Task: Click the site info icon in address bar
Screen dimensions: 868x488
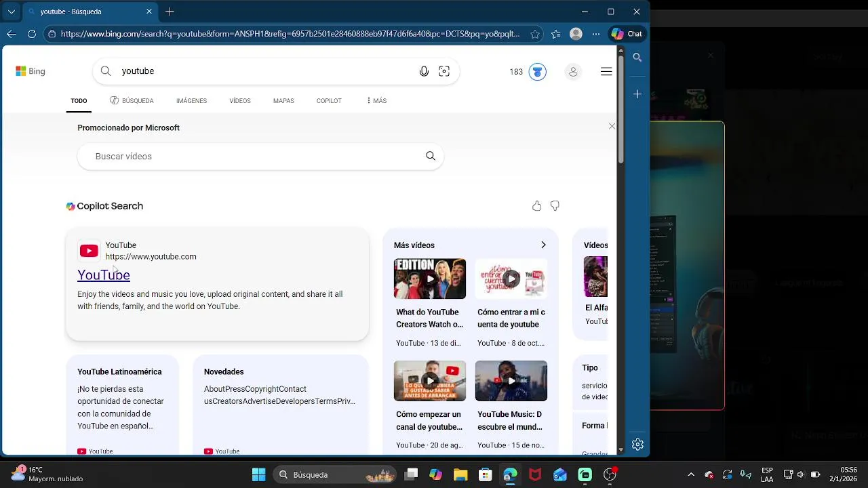Action: point(52,34)
